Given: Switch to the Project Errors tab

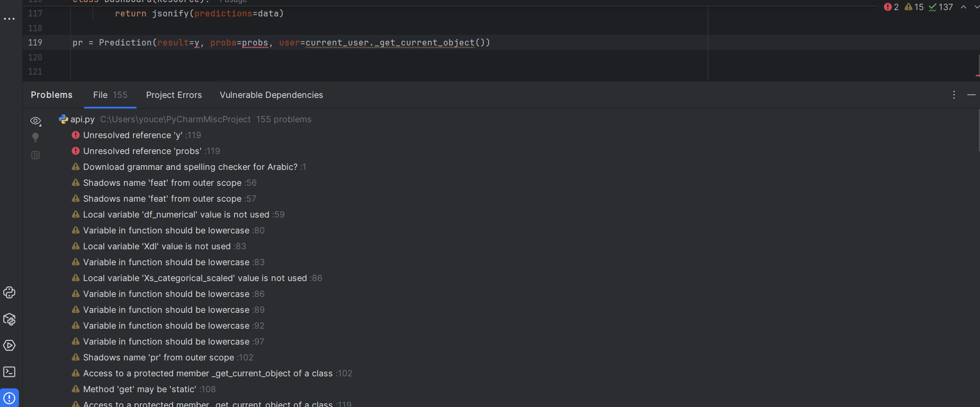Looking at the screenshot, I should pos(174,95).
